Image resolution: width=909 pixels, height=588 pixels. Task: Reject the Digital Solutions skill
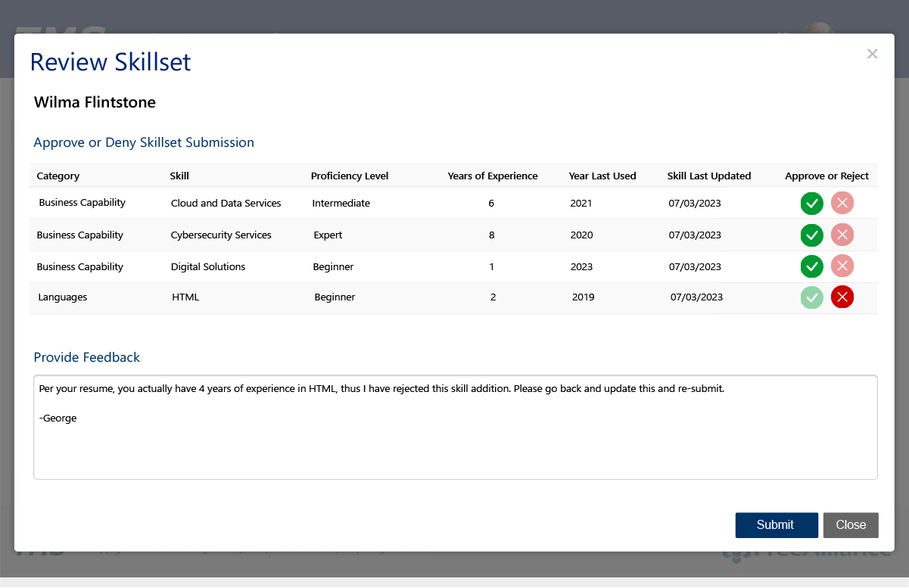(842, 266)
